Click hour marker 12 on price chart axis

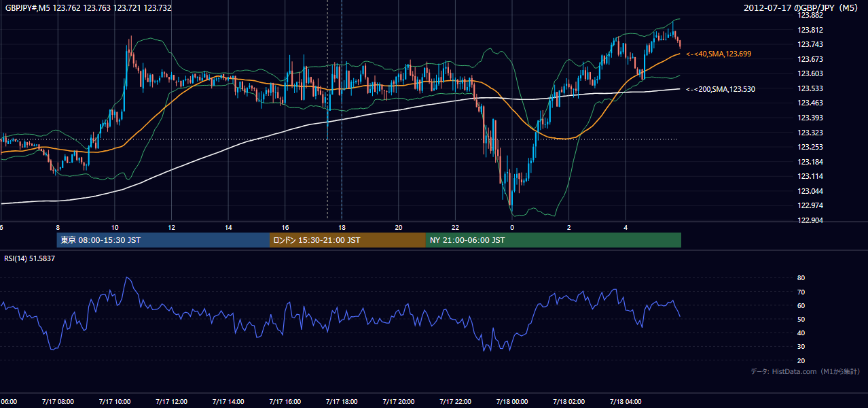tap(172, 228)
